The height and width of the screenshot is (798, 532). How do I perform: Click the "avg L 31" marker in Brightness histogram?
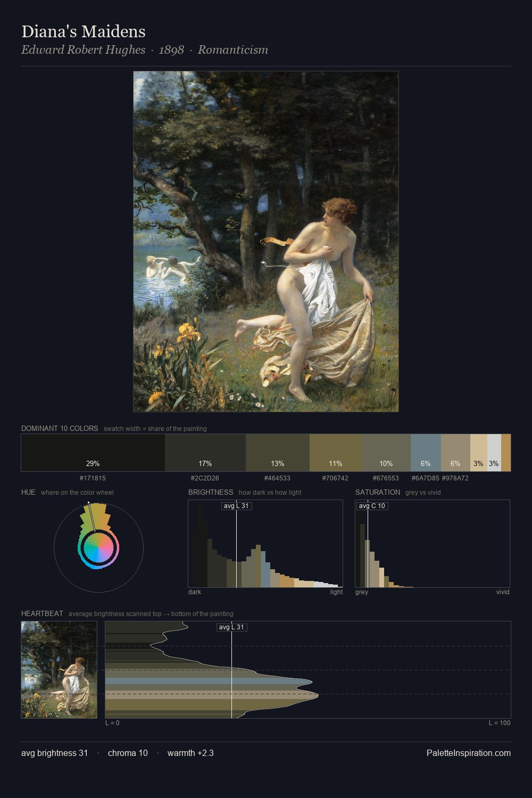point(236,506)
